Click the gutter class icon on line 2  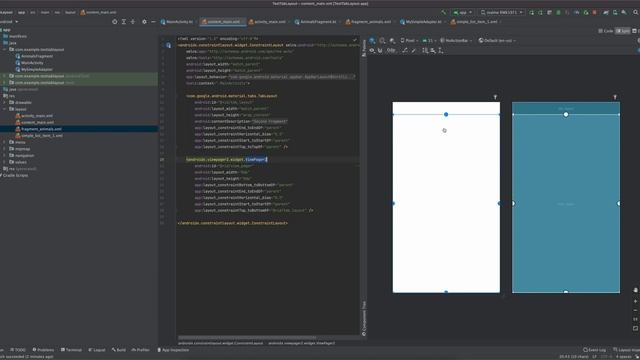169,45
